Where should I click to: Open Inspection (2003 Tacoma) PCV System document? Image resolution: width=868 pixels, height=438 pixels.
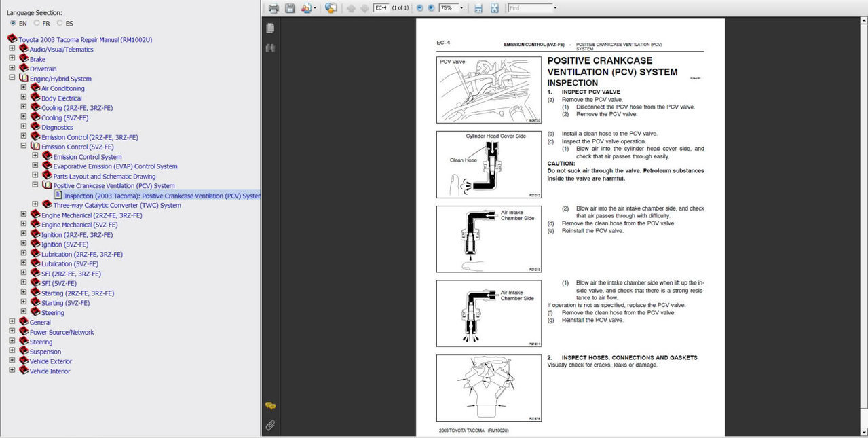pyautogui.click(x=162, y=196)
